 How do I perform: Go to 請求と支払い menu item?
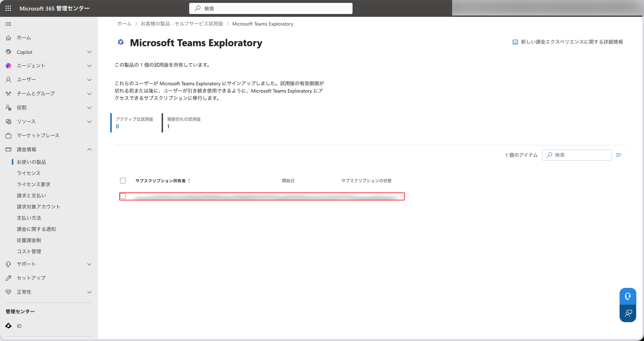point(31,195)
